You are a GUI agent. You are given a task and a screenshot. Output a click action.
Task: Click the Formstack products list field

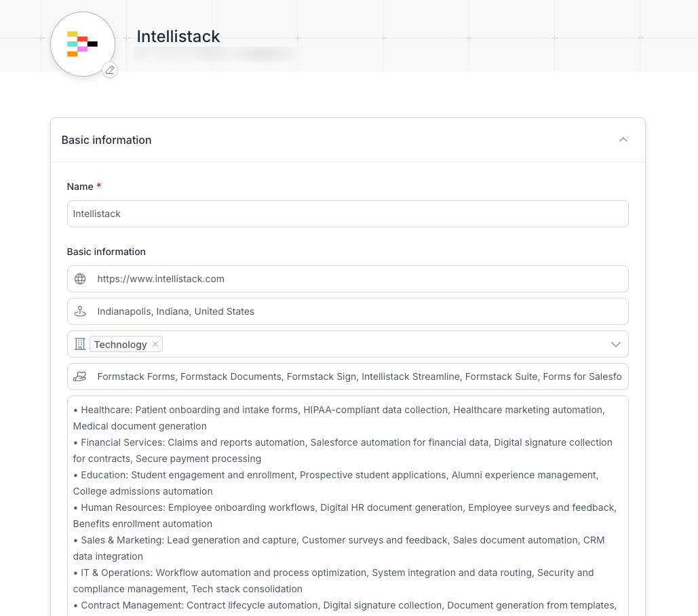point(360,377)
